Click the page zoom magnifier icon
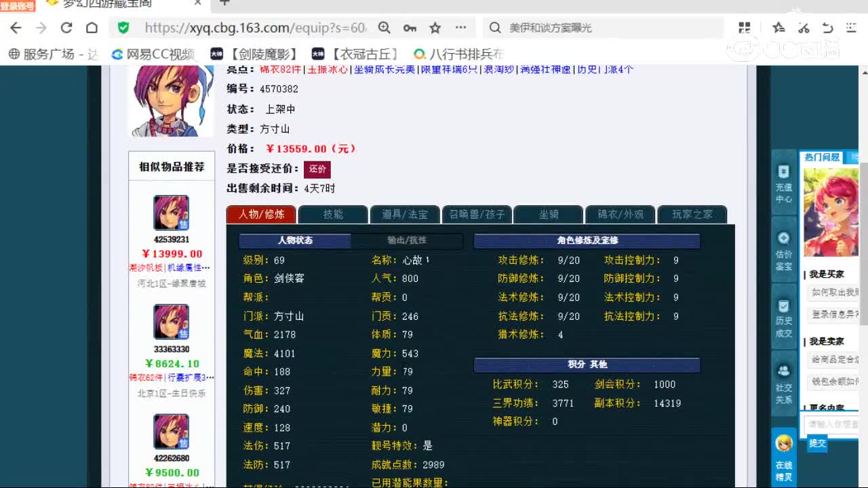868x488 pixels. tap(384, 27)
